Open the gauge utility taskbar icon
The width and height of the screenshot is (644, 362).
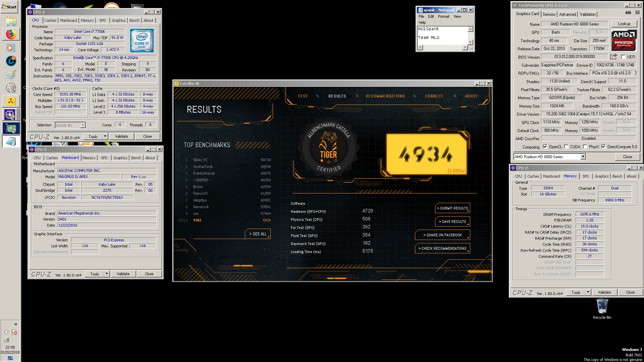pyautogui.click(x=11, y=88)
